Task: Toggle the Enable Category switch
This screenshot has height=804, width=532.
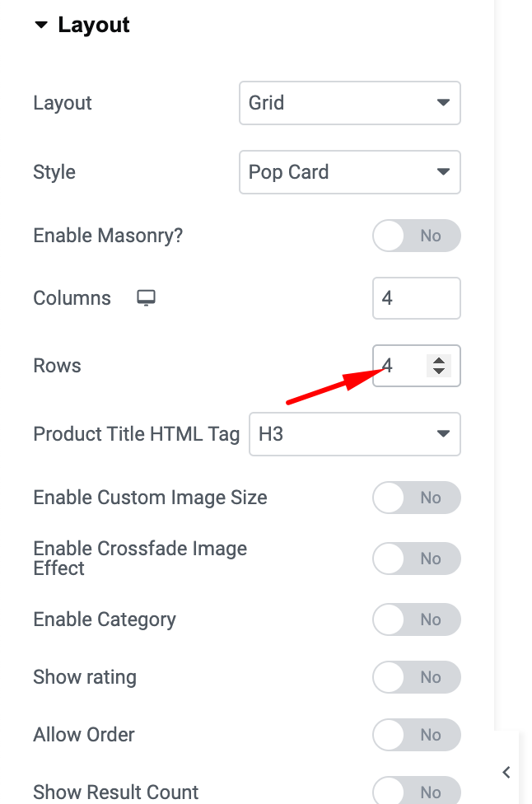Action: click(417, 619)
